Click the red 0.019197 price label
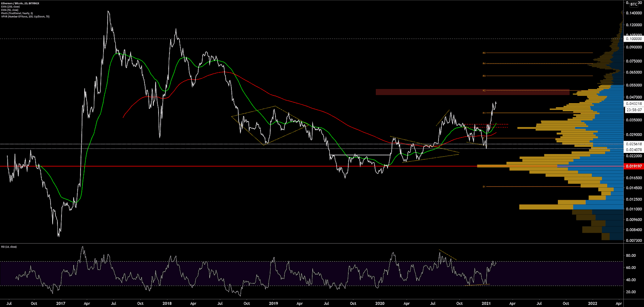The width and height of the screenshot is (644, 307). 633,166
